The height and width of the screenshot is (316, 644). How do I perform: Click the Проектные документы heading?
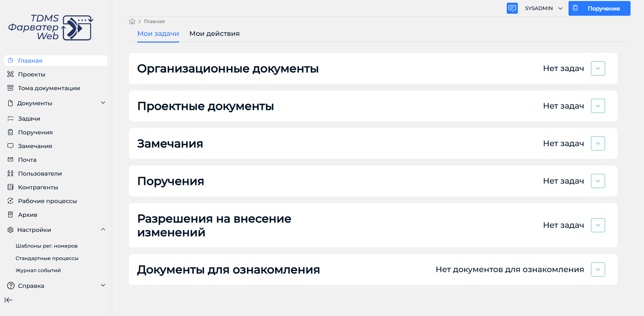pos(205,106)
